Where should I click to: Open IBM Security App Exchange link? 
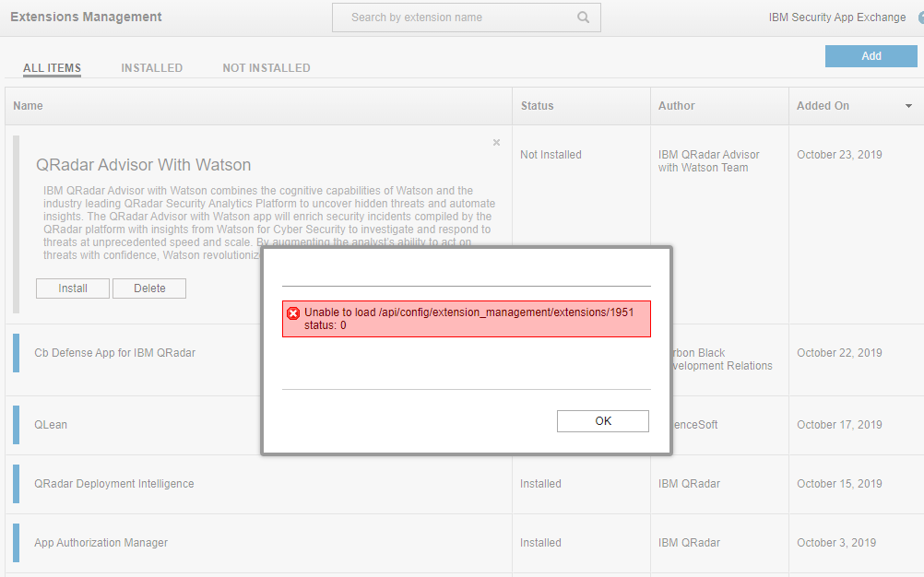(x=836, y=18)
